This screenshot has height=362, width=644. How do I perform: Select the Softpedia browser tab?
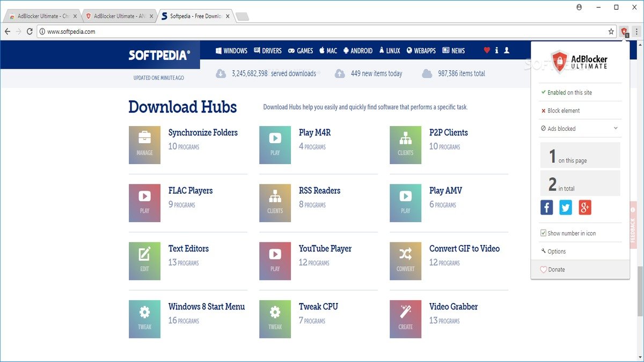[x=195, y=16]
